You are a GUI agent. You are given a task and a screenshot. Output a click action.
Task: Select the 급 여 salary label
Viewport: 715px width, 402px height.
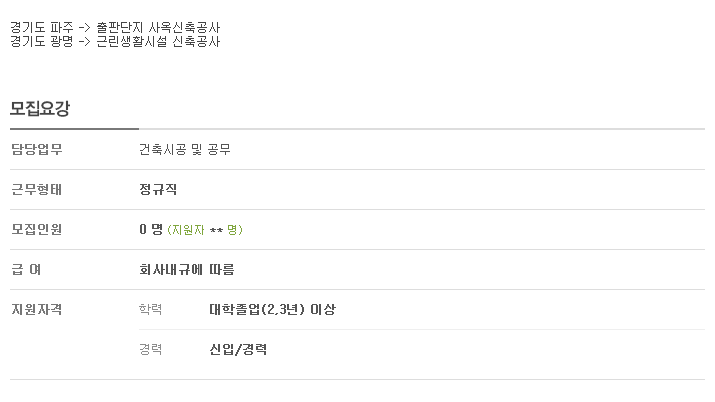click(x=26, y=269)
